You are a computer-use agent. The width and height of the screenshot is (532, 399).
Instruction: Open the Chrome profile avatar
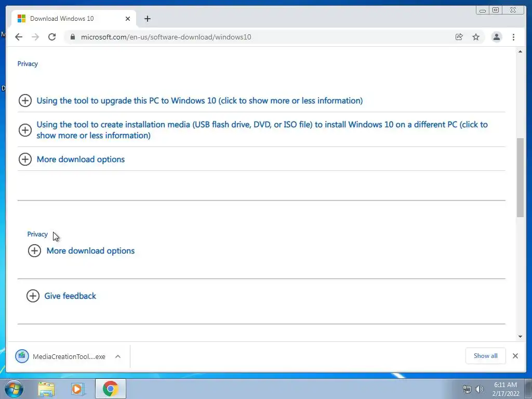496,37
